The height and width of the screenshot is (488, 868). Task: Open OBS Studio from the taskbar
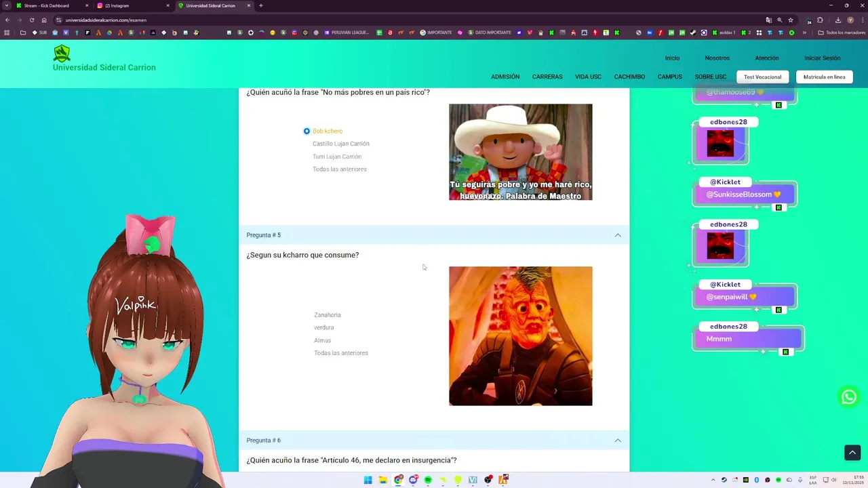[x=488, y=480]
